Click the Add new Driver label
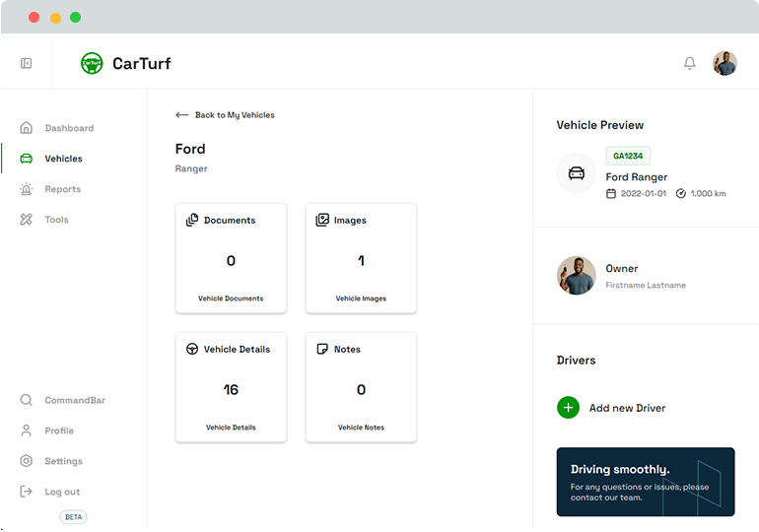 pos(627,408)
